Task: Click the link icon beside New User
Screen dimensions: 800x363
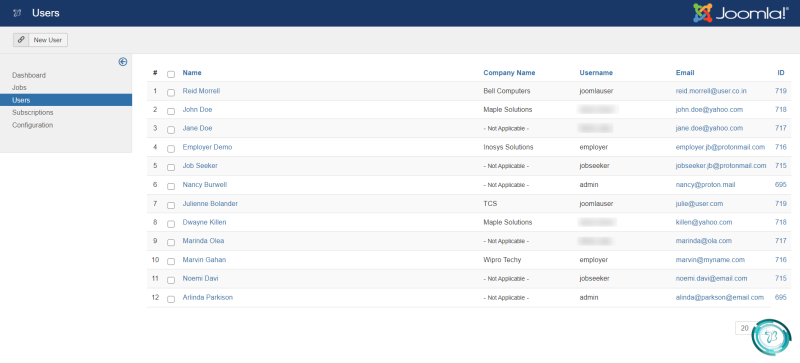Action: 21,40
